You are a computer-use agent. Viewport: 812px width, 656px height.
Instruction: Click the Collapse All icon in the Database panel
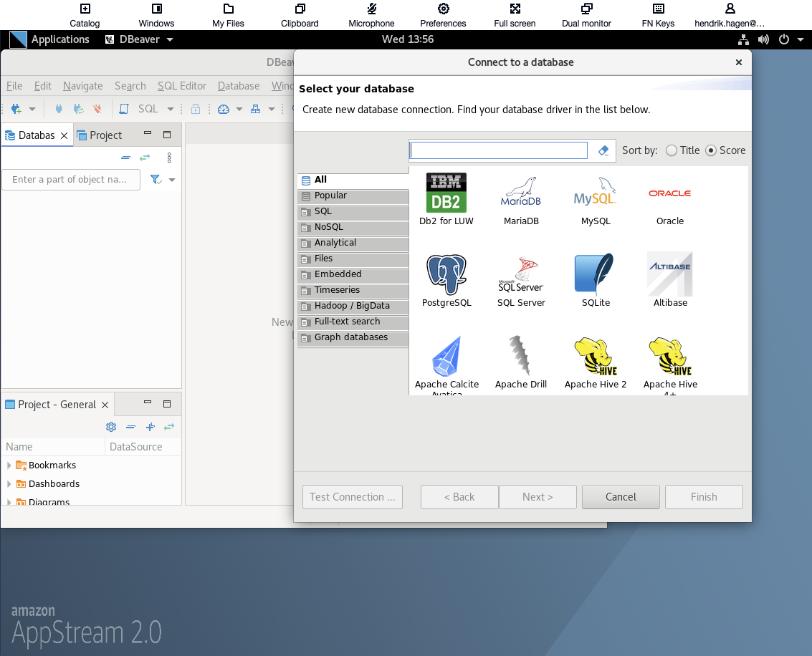(x=126, y=157)
